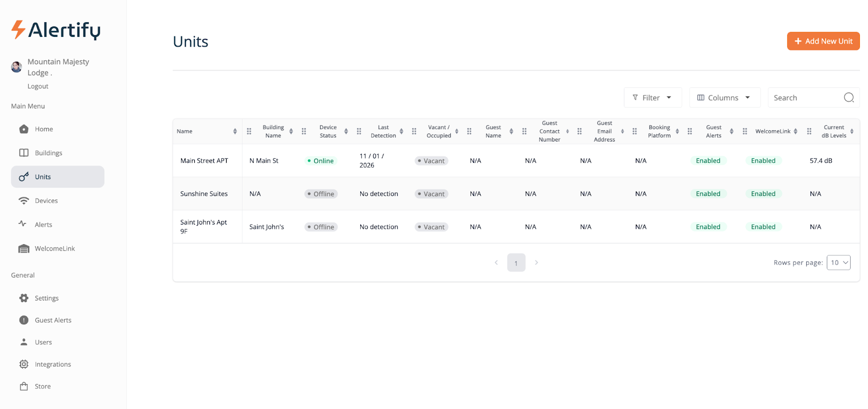Click the user profile avatar picture
This screenshot has width=868, height=409.
pos(17,67)
